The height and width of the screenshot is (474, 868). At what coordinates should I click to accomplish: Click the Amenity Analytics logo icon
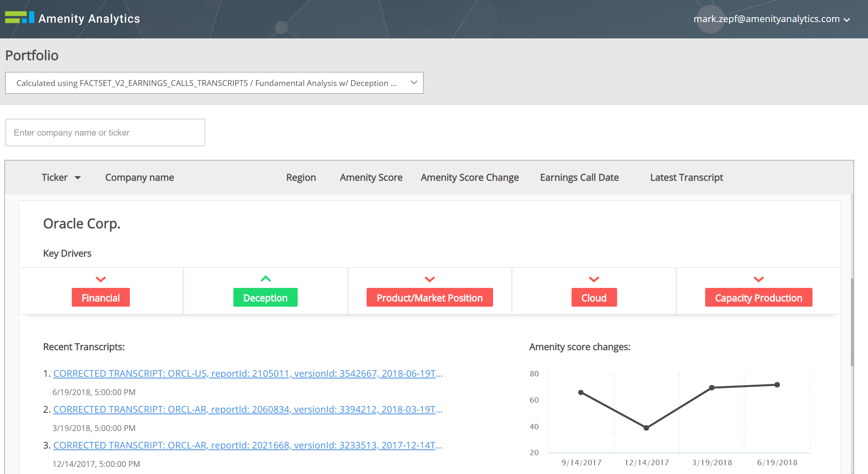click(x=20, y=18)
